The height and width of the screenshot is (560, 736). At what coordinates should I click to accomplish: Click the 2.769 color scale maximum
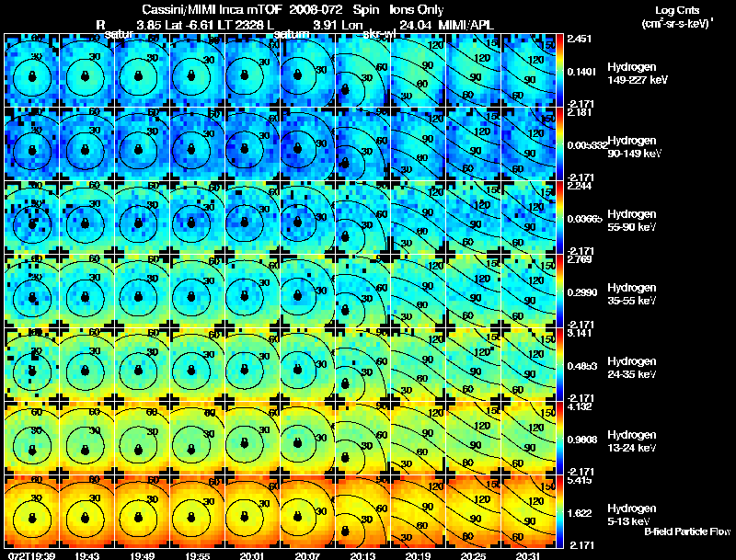click(x=580, y=259)
